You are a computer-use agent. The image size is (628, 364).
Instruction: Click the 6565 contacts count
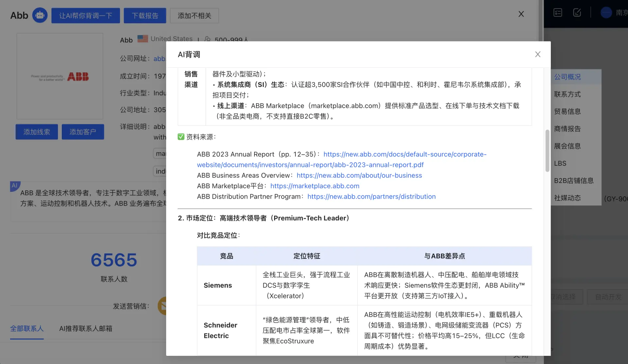[114, 260]
